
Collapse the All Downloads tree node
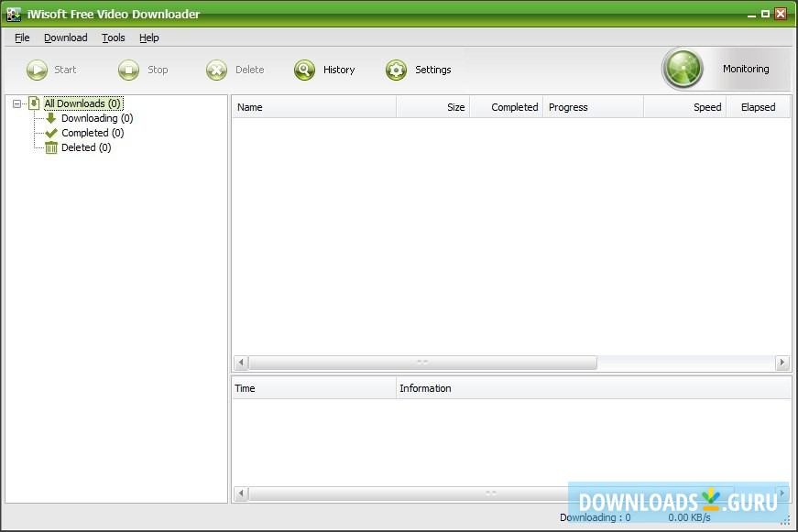pos(16,103)
